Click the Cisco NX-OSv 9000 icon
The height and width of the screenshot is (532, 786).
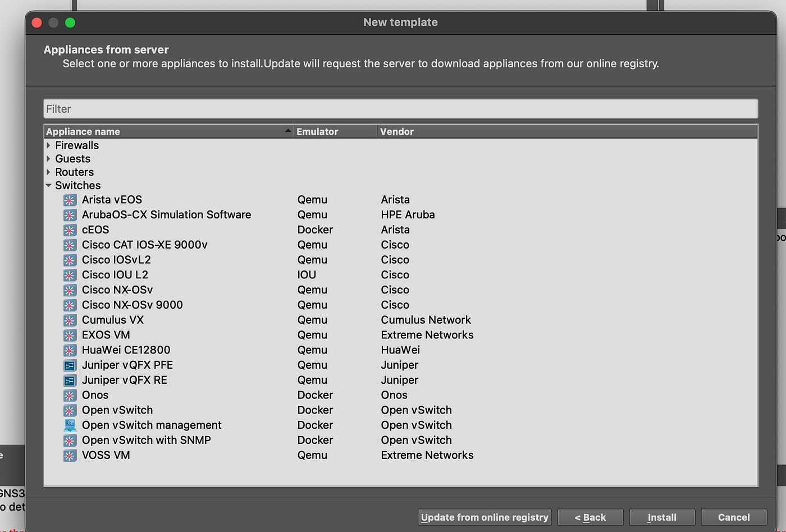tap(70, 305)
